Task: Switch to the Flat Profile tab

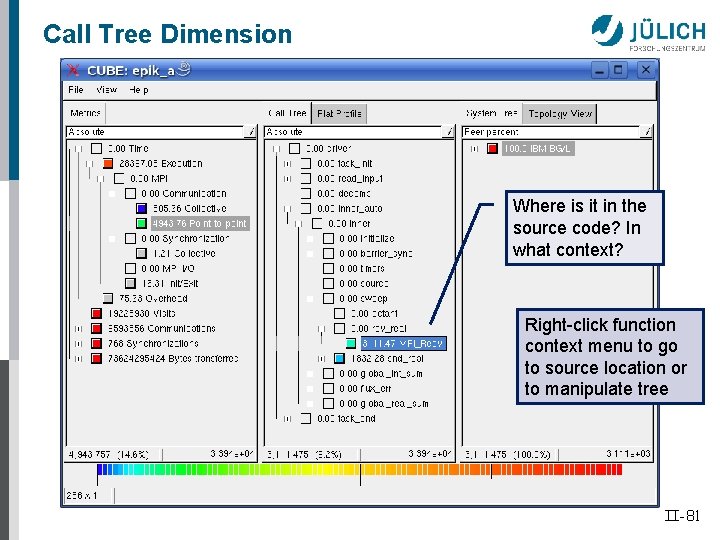Action: pos(339,113)
